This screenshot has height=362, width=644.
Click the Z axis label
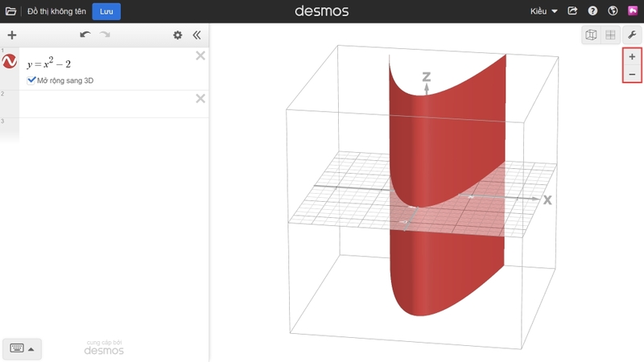[x=427, y=76]
